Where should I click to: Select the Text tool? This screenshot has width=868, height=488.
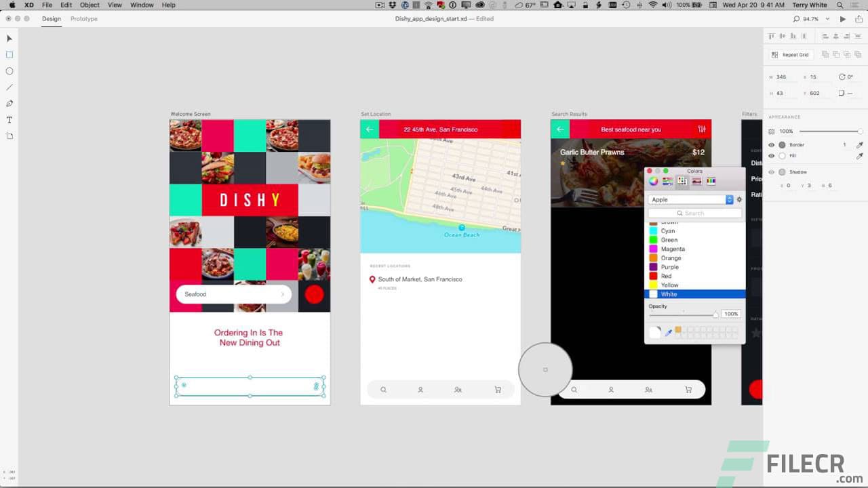pos(9,119)
